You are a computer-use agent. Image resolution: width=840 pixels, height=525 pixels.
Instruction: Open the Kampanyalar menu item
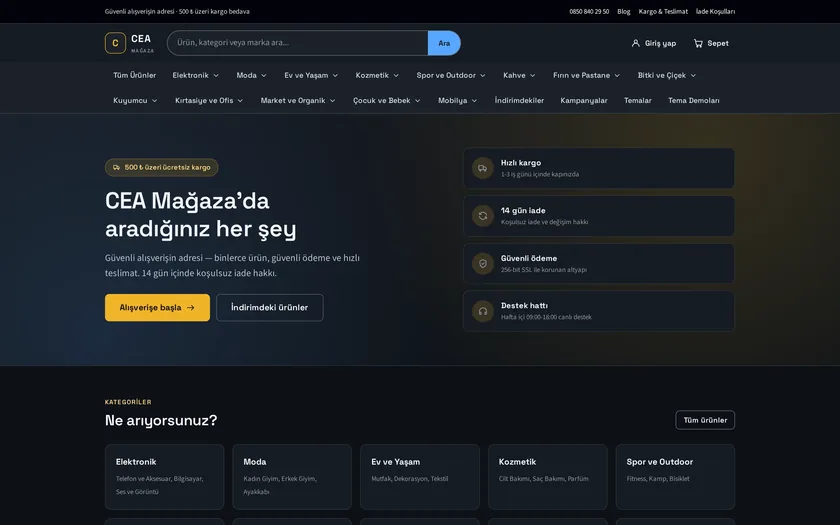(x=583, y=101)
